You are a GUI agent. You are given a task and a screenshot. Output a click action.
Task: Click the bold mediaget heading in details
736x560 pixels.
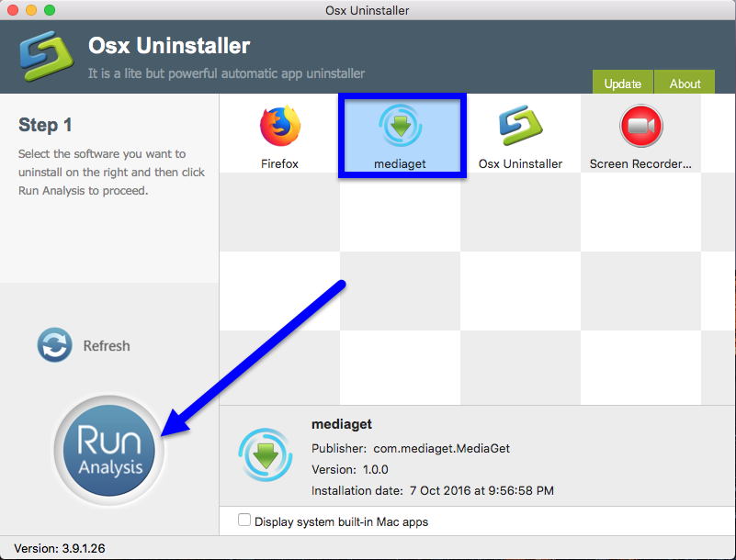(x=342, y=425)
